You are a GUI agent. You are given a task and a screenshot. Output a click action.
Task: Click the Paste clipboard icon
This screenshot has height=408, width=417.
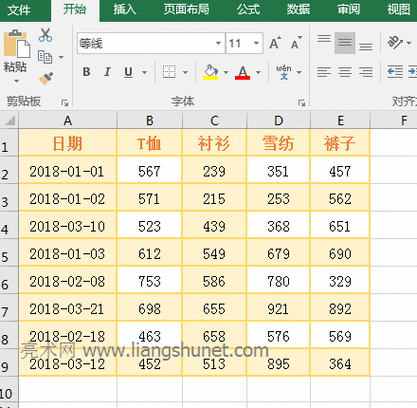click(17, 44)
